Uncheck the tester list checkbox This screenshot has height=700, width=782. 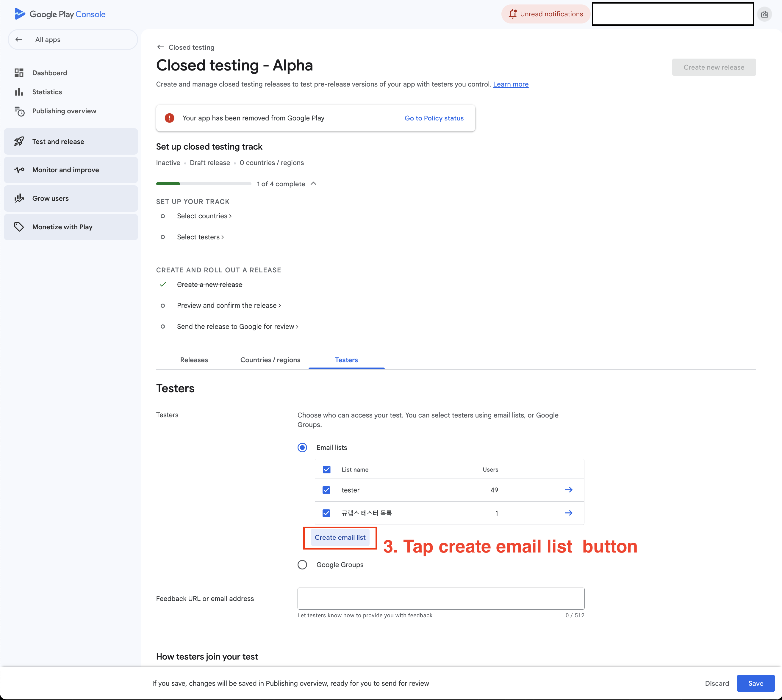[326, 490]
